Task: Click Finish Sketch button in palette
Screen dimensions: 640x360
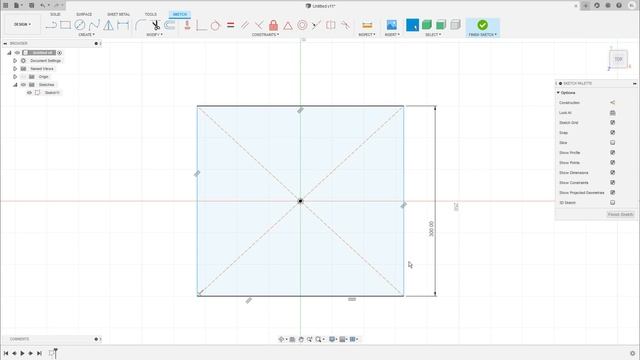Action: 620,214
